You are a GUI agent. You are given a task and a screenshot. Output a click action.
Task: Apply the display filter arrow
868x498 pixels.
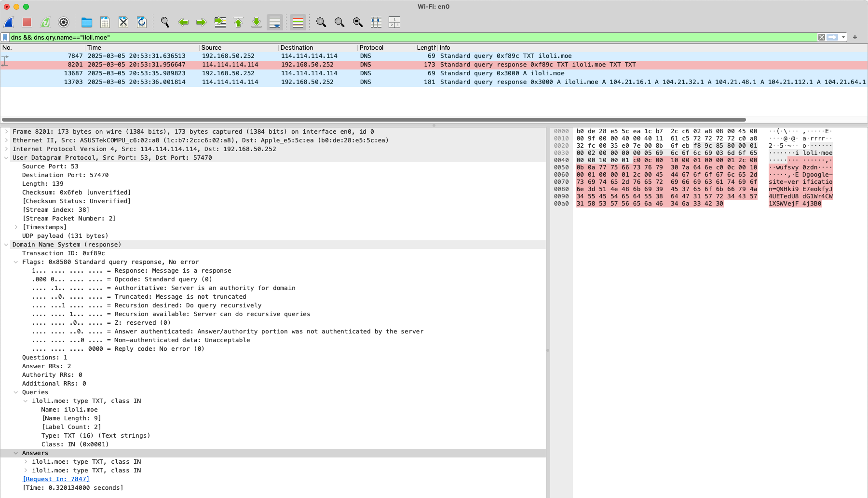833,37
